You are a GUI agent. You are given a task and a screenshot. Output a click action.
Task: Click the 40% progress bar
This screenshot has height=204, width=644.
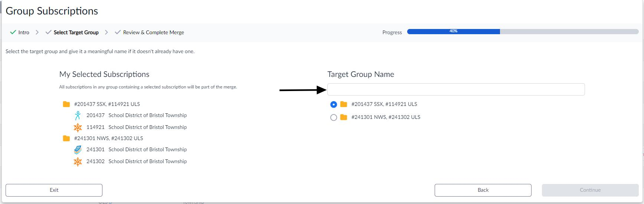pos(523,32)
